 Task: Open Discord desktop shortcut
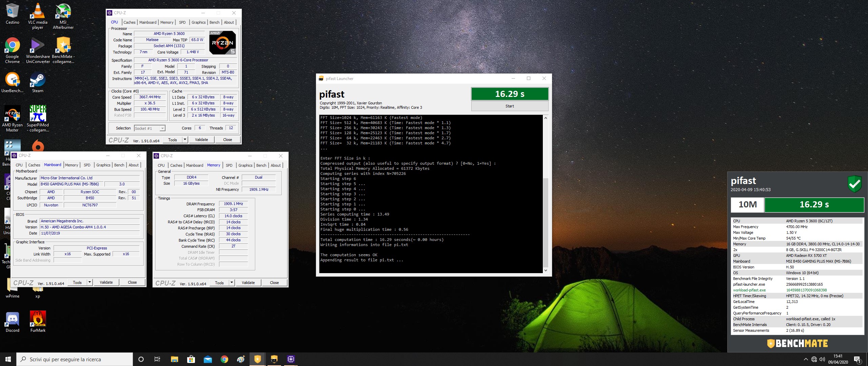pos(12,322)
